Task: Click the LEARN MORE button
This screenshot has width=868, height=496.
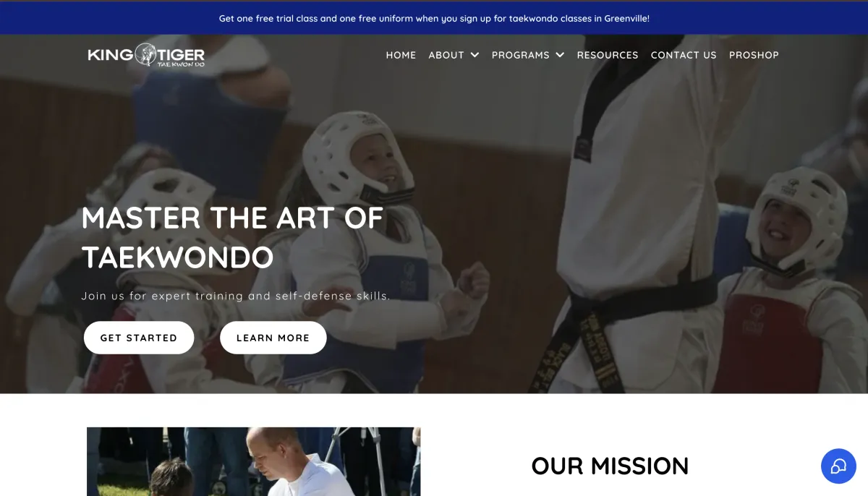Action: click(x=273, y=338)
